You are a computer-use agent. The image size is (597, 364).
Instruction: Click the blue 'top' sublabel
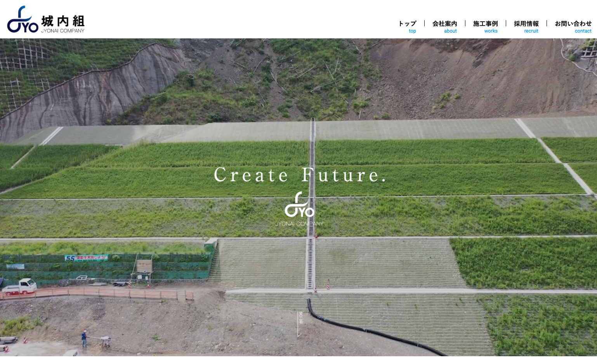pos(412,31)
